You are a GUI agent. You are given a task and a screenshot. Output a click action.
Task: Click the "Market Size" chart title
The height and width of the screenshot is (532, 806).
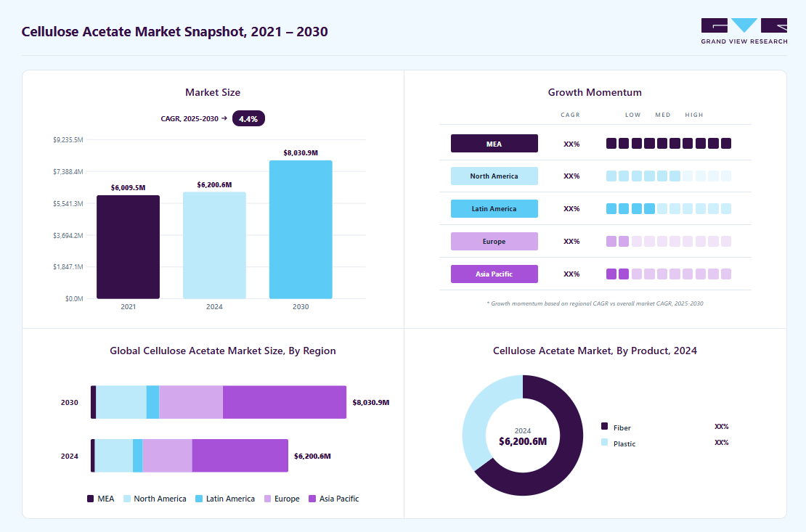tap(213, 92)
